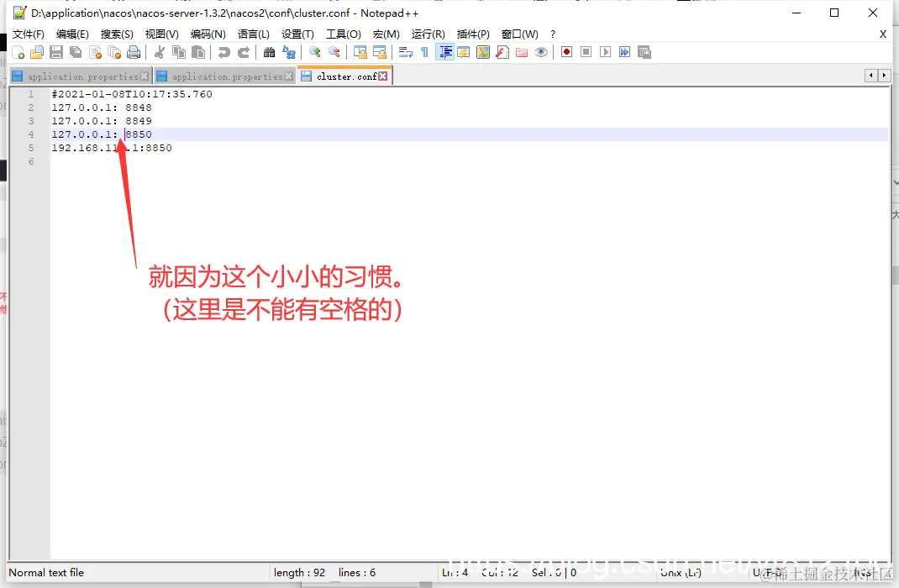
Task: Expand hidden tabs with the right arrow
Action: point(884,75)
